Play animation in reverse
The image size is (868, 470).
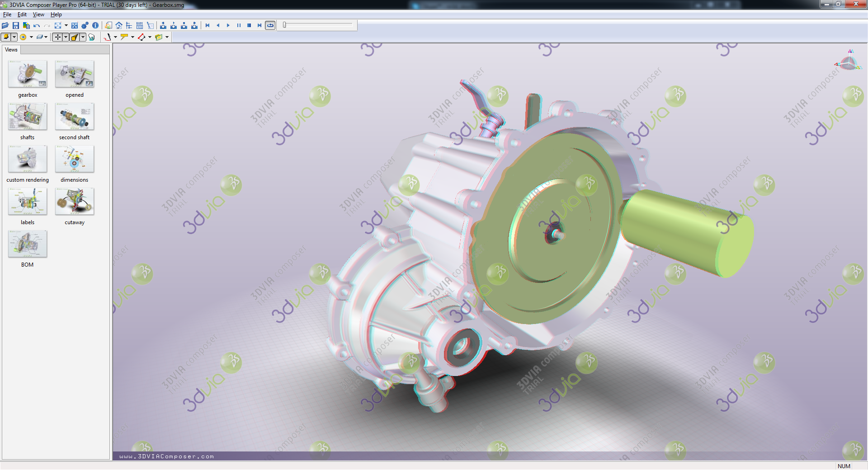click(x=218, y=26)
